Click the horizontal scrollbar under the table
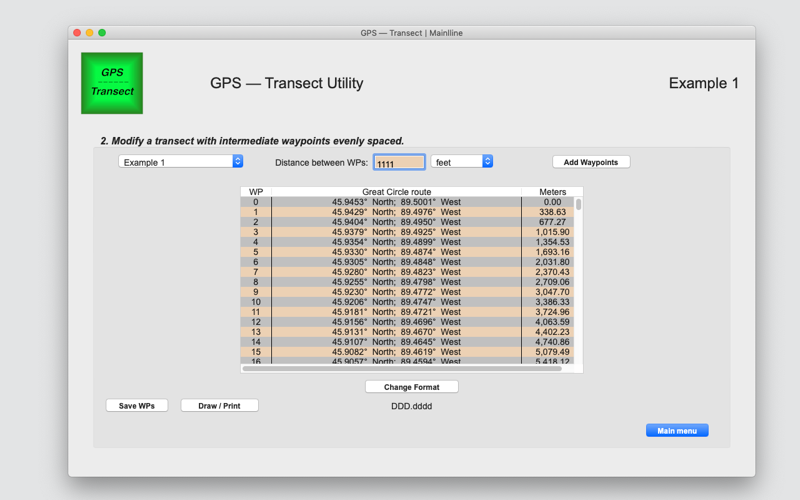 (x=402, y=368)
